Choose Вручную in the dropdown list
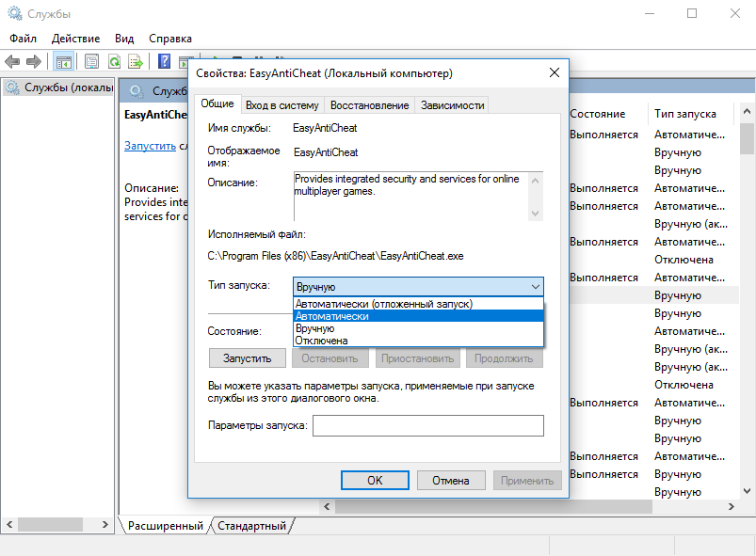 click(419, 328)
